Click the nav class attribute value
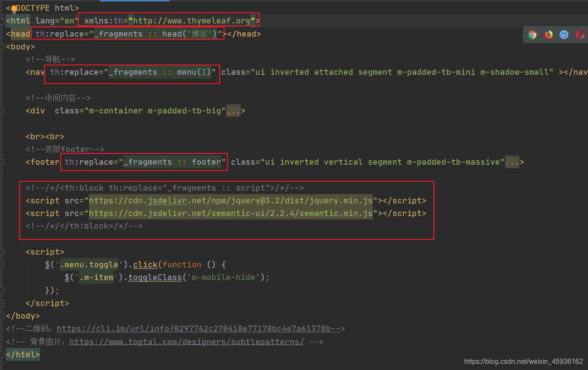Image resolution: width=588 pixels, height=370 pixels. click(x=402, y=72)
